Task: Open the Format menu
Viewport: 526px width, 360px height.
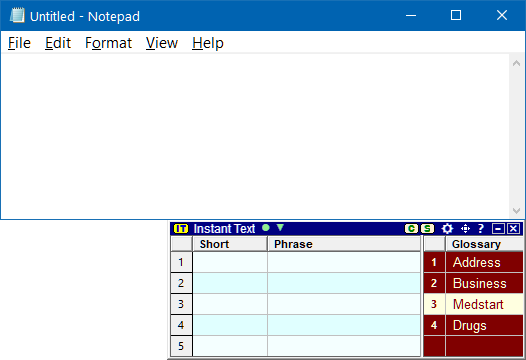Action: tap(108, 43)
